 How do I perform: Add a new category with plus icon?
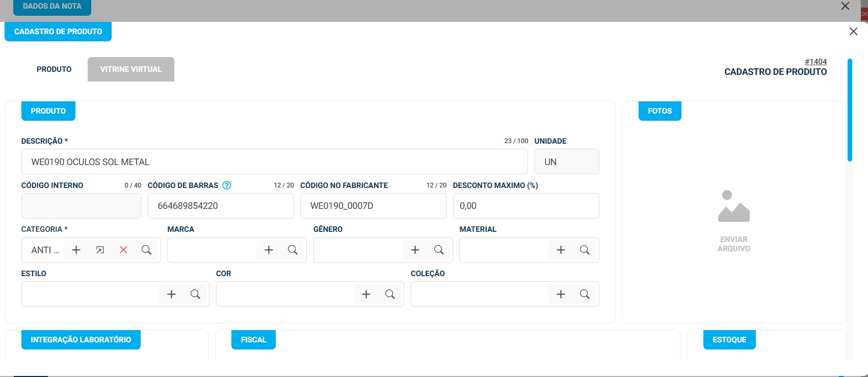(x=76, y=250)
